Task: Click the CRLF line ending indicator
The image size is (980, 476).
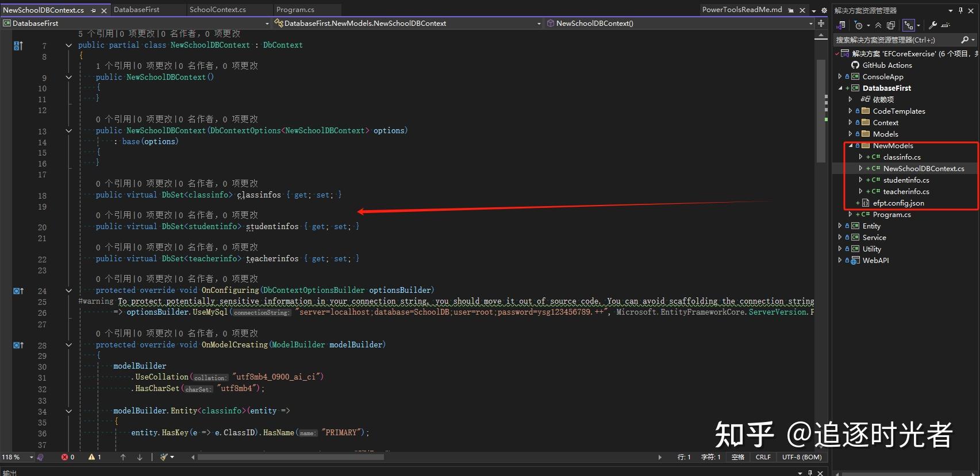Action: click(x=763, y=458)
